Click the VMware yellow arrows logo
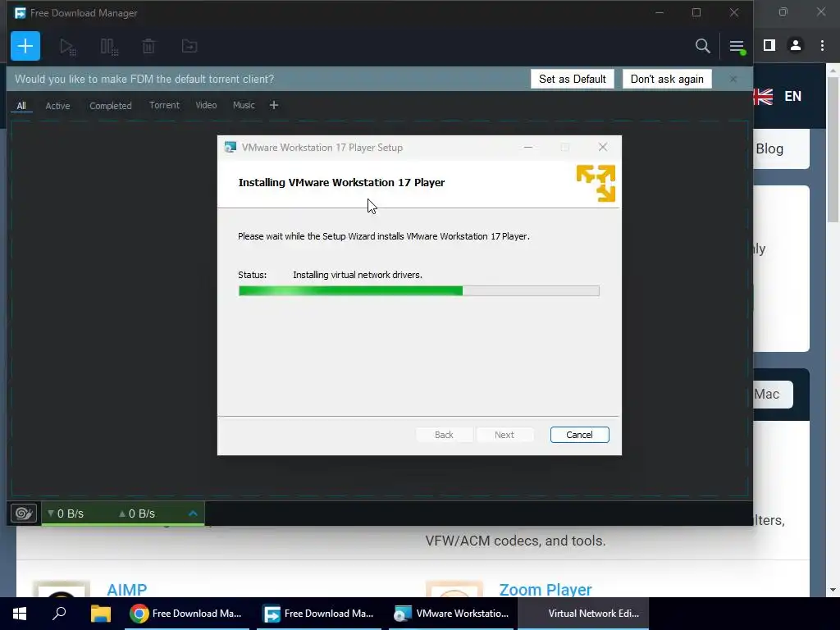 pyautogui.click(x=596, y=183)
